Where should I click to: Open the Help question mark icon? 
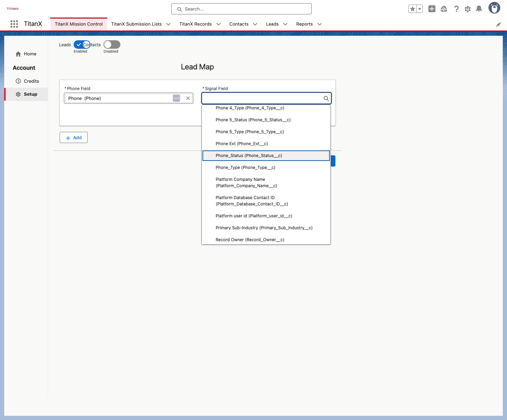[456, 9]
